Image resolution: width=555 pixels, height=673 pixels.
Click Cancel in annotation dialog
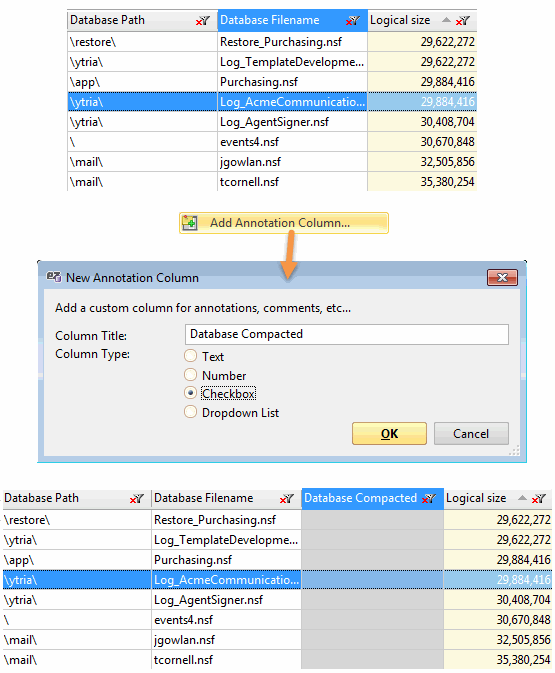[x=471, y=434]
